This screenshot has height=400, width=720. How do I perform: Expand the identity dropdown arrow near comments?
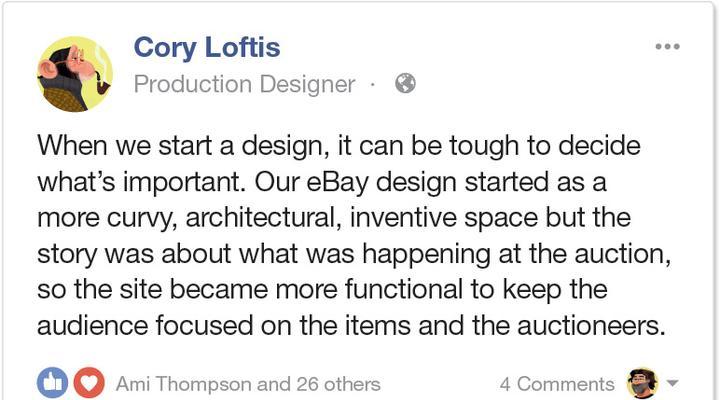coord(672,383)
